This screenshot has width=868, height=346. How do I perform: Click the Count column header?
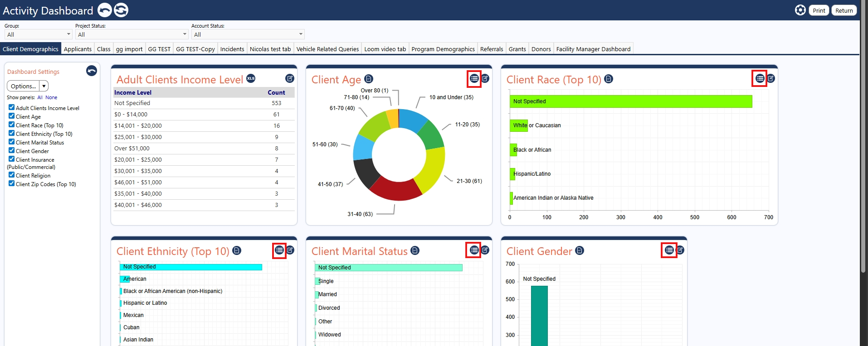coord(276,92)
